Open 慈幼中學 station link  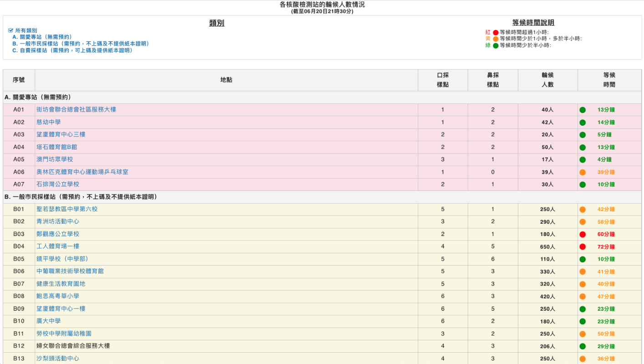tap(48, 122)
